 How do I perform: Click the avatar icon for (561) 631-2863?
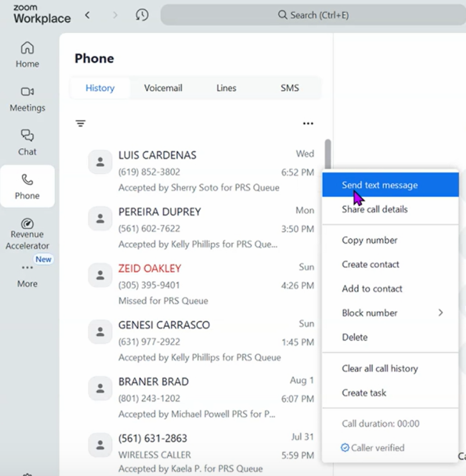point(100,445)
